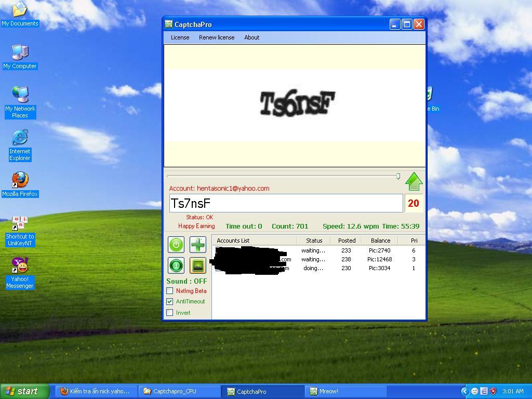
Task: Select Yahoo! Messenger desktop icon
Action: pyautogui.click(x=20, y=273)
